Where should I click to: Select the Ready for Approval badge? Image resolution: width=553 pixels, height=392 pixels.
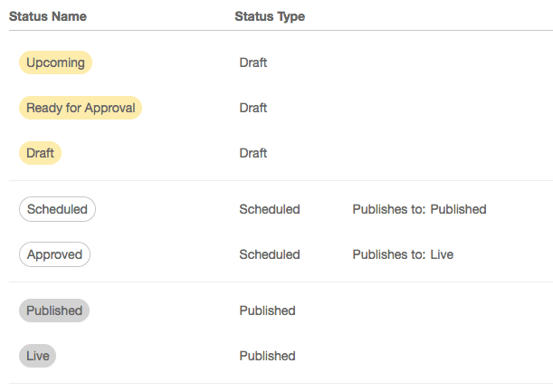[81, 108]
